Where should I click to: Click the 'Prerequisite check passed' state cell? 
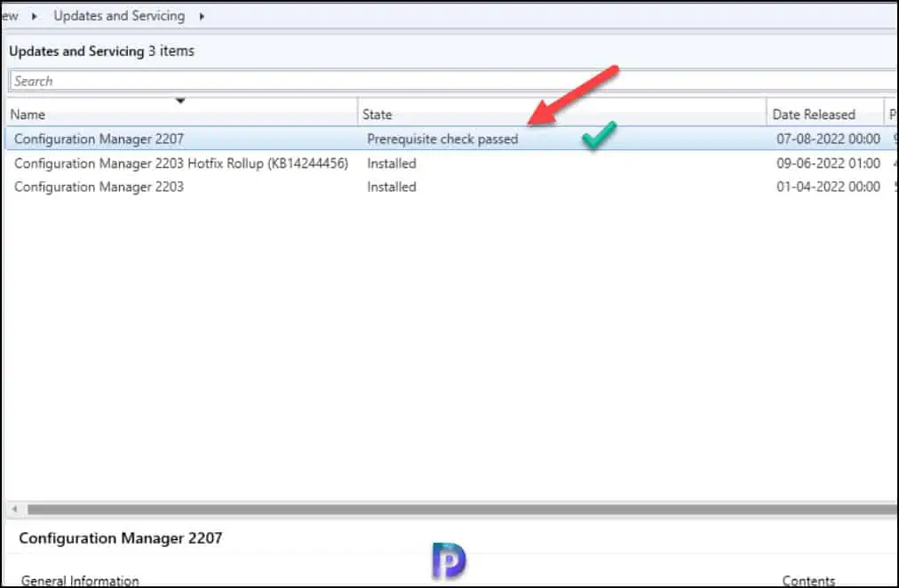coord(442,139)
